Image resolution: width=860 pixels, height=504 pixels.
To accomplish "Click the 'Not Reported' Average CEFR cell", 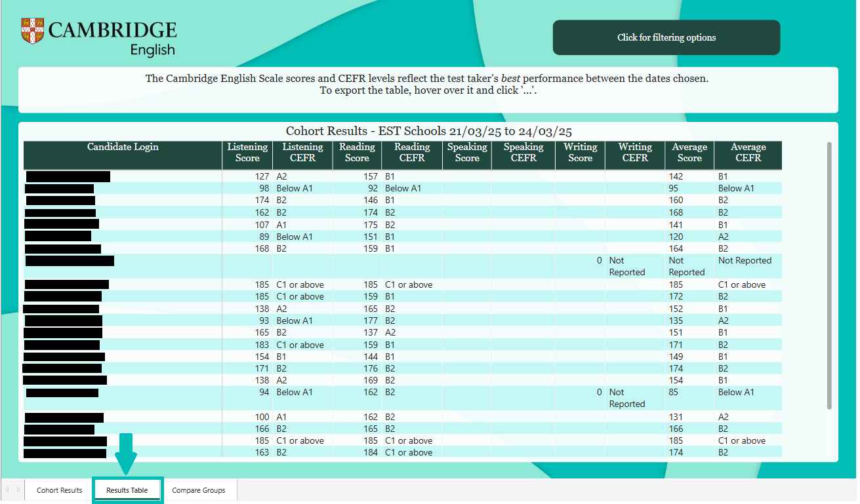I will point(745,260).
